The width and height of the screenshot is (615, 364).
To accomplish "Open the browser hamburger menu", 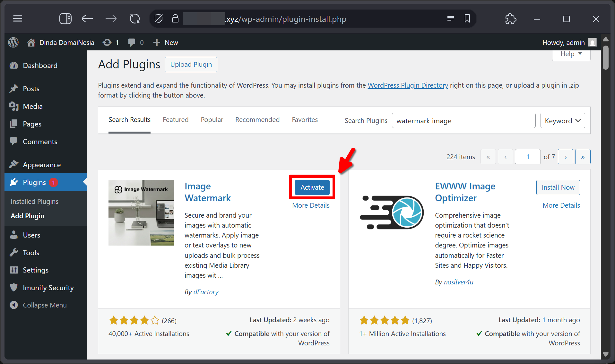I will tap(18, 19).
